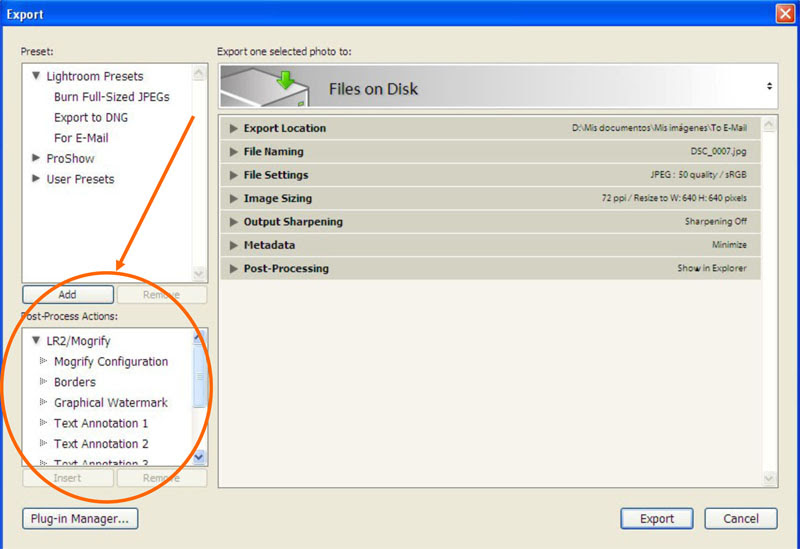
Task: Expand Mogrify Configuration action arrow
Action: [43, 361]
